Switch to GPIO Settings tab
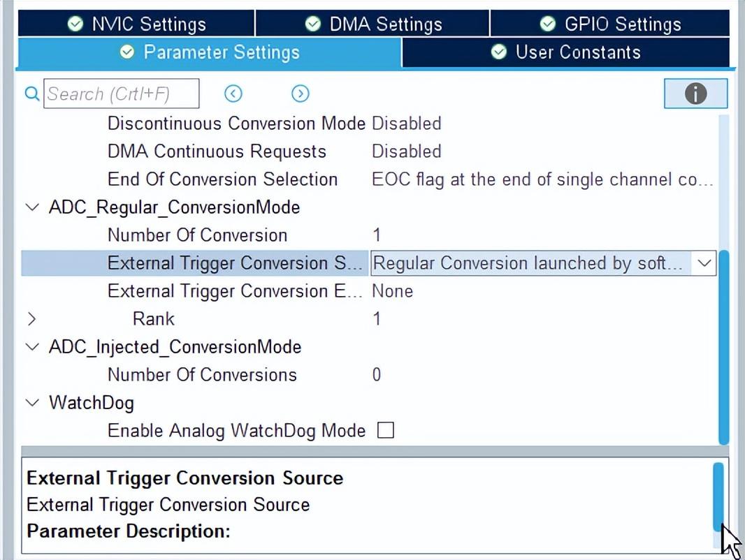The height and width of the screenshot is (560, 745). [610, 24]
